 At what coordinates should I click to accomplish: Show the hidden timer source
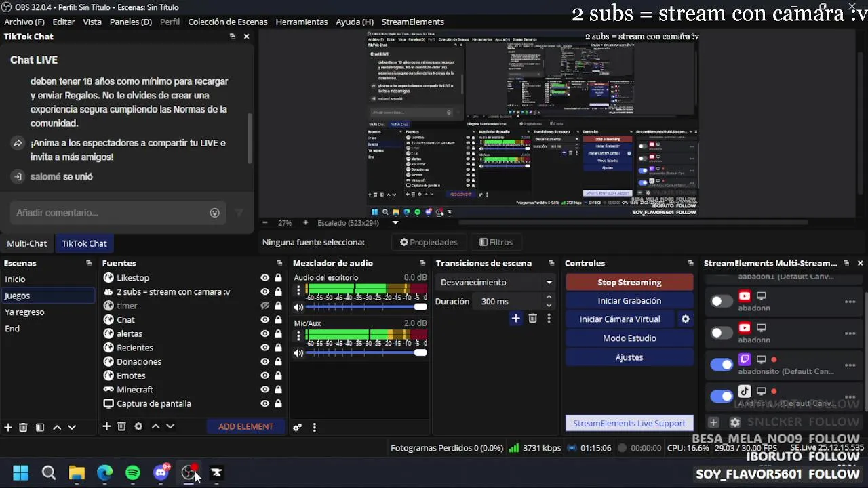[x=265, y=306]
